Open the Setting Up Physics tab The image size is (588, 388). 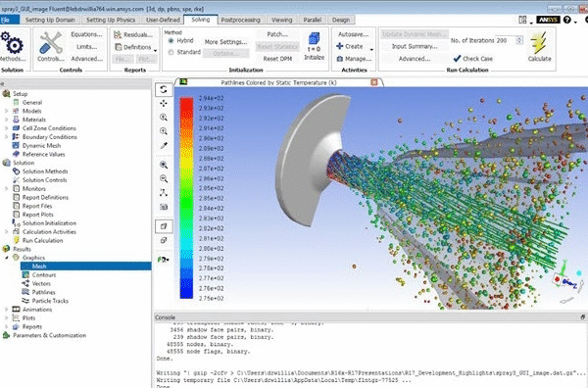point(111,20)
